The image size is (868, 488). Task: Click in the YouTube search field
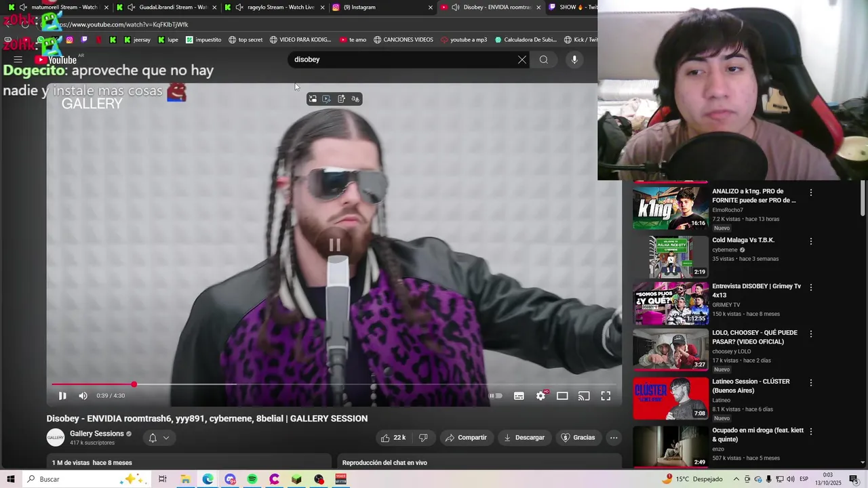click(403, 60)
